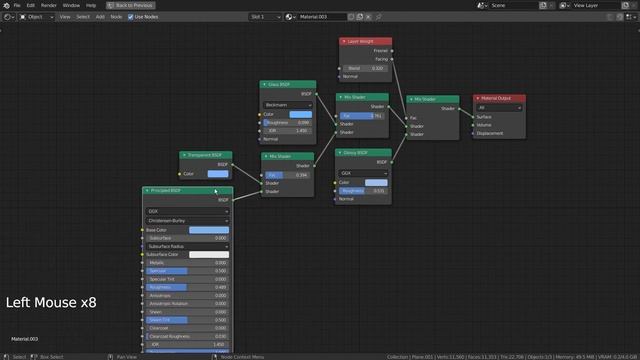Open the scene browse icon

482,5
